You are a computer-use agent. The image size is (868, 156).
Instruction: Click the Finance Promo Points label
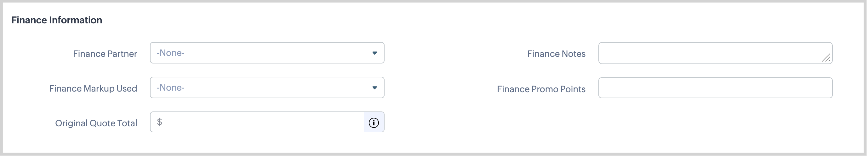pos(541,89)
